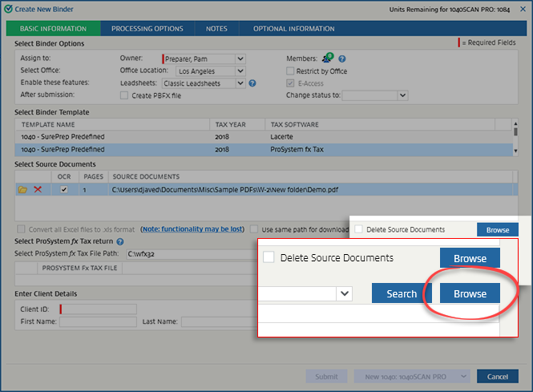This screenshot has width=533, height=392.
Task: Click the Create New Binder app logo
Action: pos(7,8)
